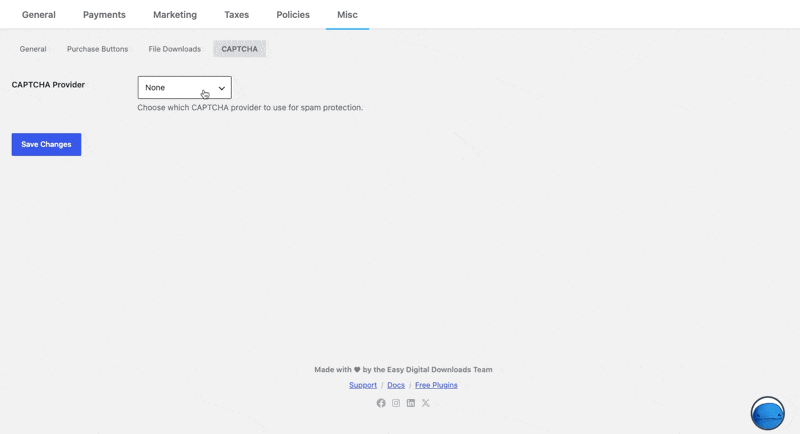The width and height of the screenshot is (800, 434).
Task: Select the CAPTCHA sub-section
Action: coord(239,49)
